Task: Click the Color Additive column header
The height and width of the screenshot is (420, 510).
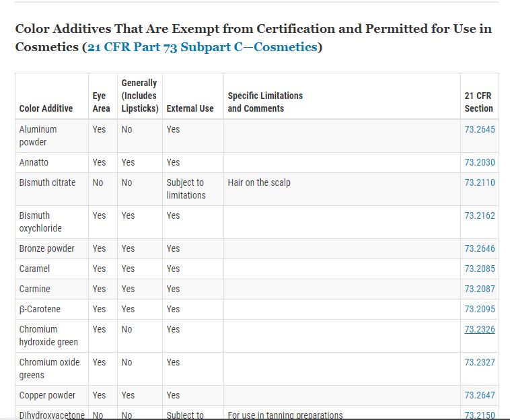Action: pyautogui.click(x=46, y=108)
